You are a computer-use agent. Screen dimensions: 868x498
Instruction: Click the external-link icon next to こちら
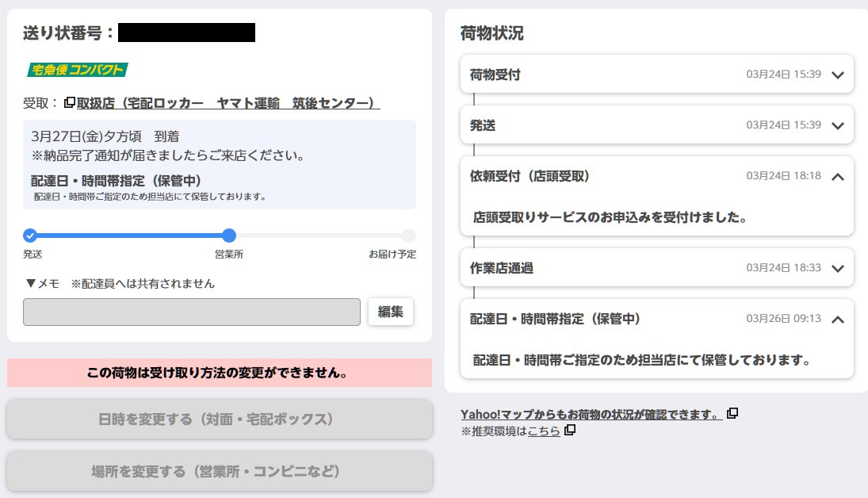(570, 430)
